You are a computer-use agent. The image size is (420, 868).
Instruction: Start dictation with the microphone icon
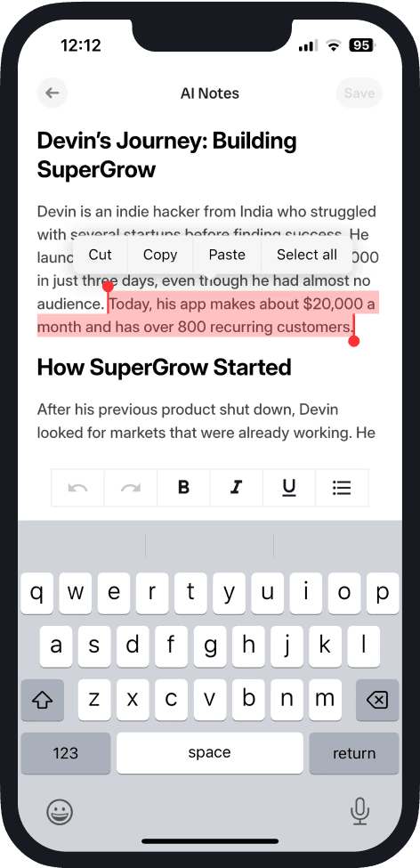tap(359, 812)
